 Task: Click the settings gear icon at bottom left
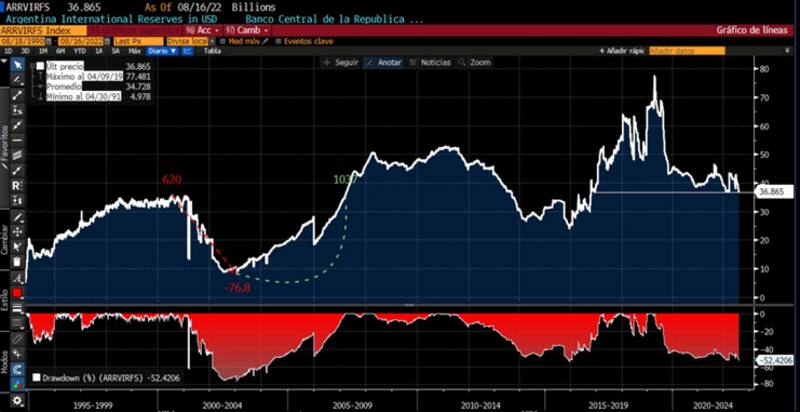point(17,401)
